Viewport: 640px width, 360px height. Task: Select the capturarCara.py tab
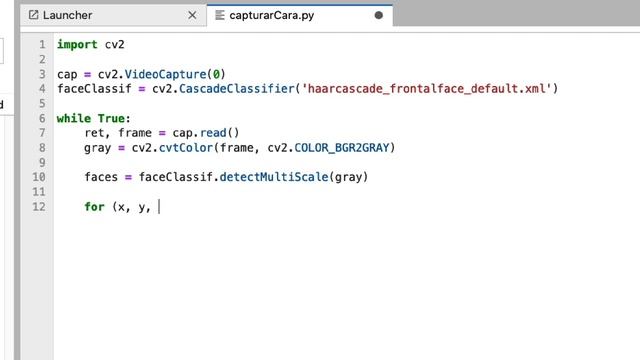300,16
